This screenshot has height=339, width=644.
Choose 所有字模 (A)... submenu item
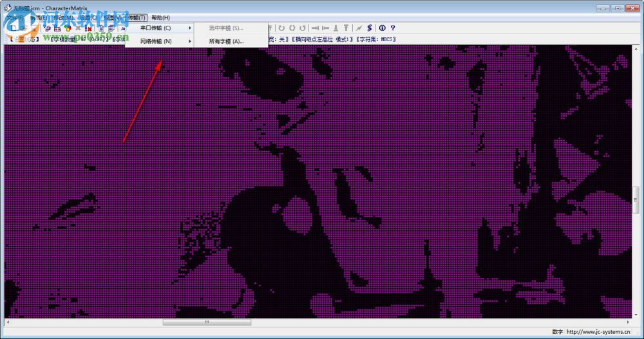231,41
